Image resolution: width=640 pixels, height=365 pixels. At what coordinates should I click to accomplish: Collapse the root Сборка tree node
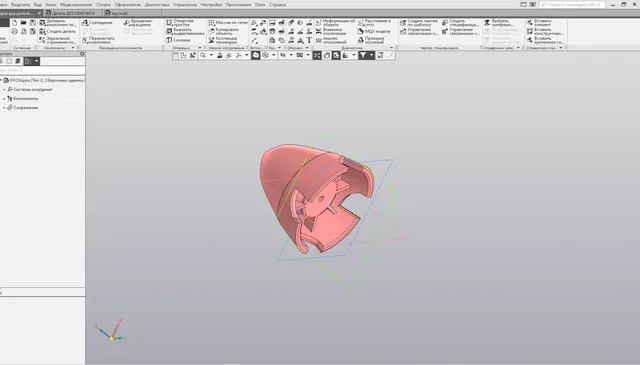(x=1, y=80)
